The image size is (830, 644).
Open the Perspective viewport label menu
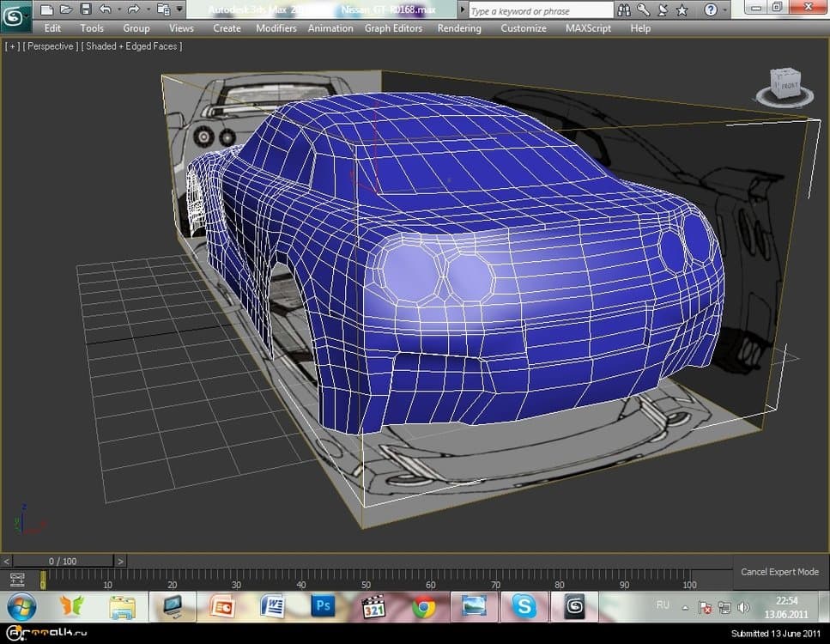[51, 46]
